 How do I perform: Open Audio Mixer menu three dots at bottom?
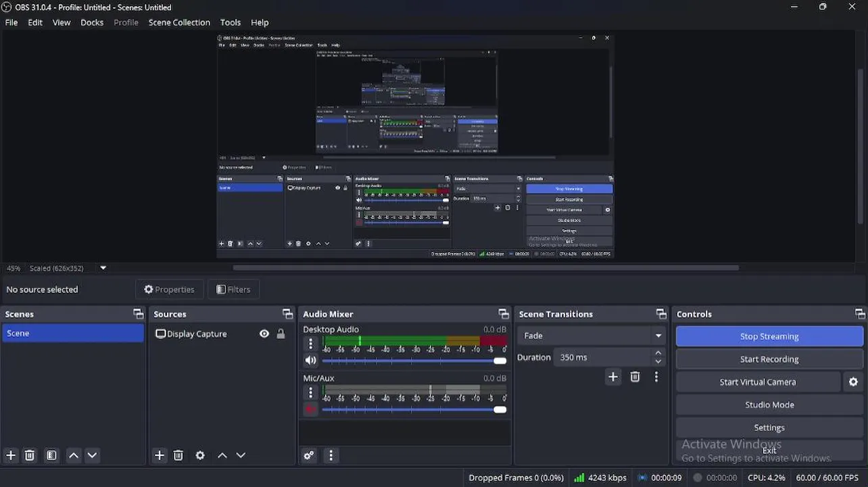click(x=331, y=455)
